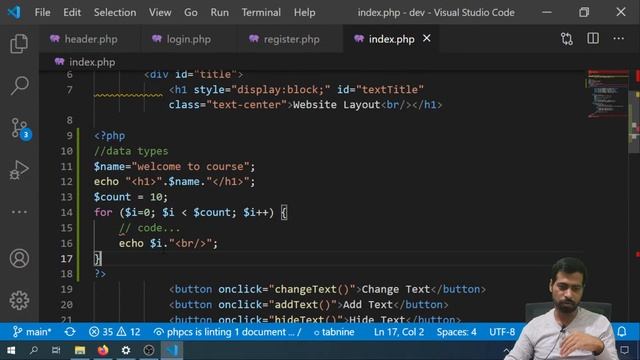Screen dimensions: 640x360
Task: Open Source Control view with 3 changes
Action: pyautogui.click(x=20, y=128)
